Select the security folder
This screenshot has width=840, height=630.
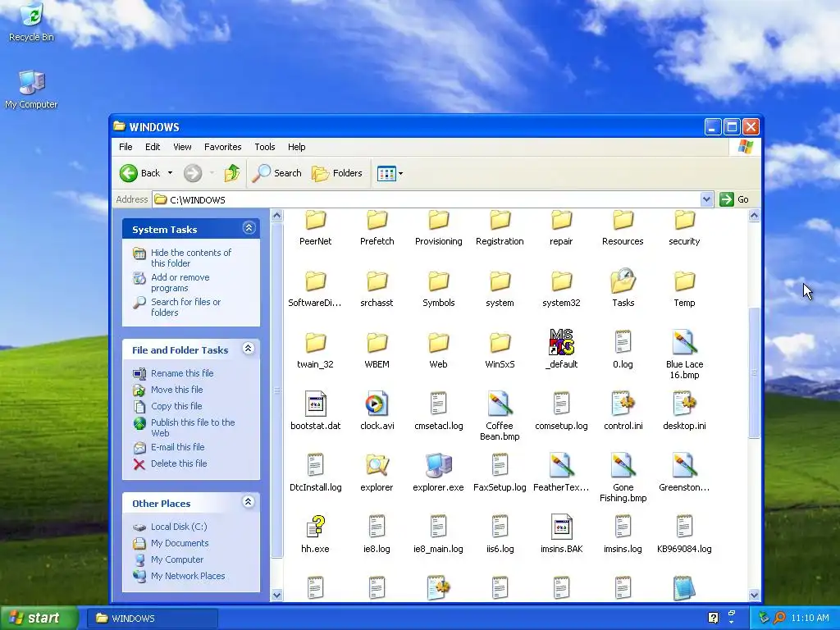click(684, 228)
